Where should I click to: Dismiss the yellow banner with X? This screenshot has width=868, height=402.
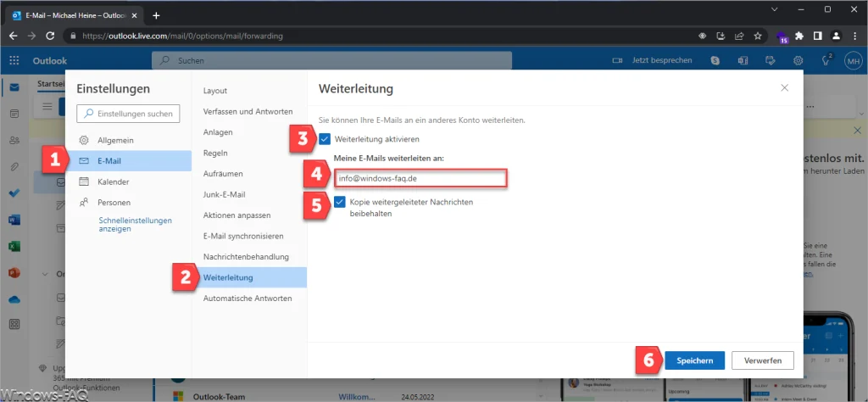pos(858,130)
